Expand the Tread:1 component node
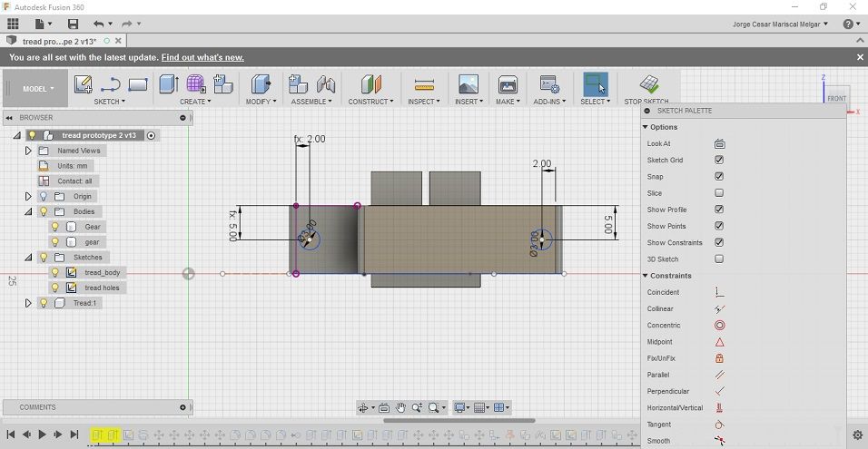The width and height of the screenshot is (868, 449). click(28, 303)
